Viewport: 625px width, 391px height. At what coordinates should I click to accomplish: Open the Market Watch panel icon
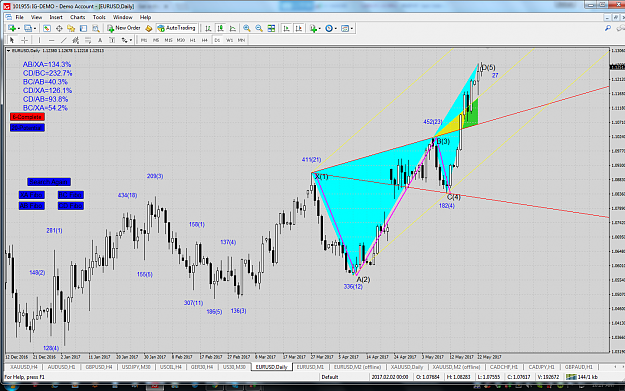point(47,28)
